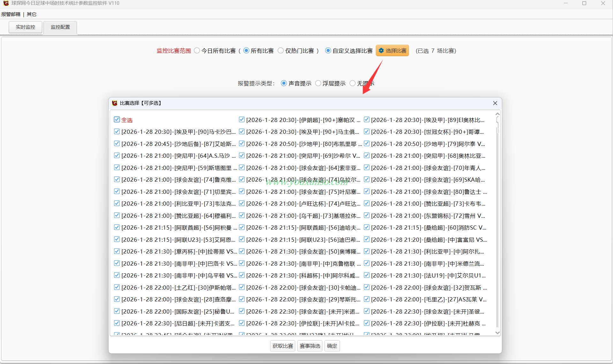
Task: Click the gear 选择比赛 button
Action: [x=392, y=51]
